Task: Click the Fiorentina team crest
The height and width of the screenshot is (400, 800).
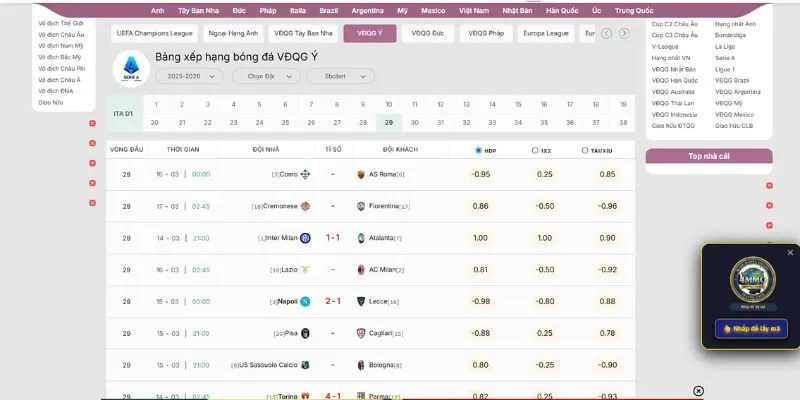Action: 361,206
